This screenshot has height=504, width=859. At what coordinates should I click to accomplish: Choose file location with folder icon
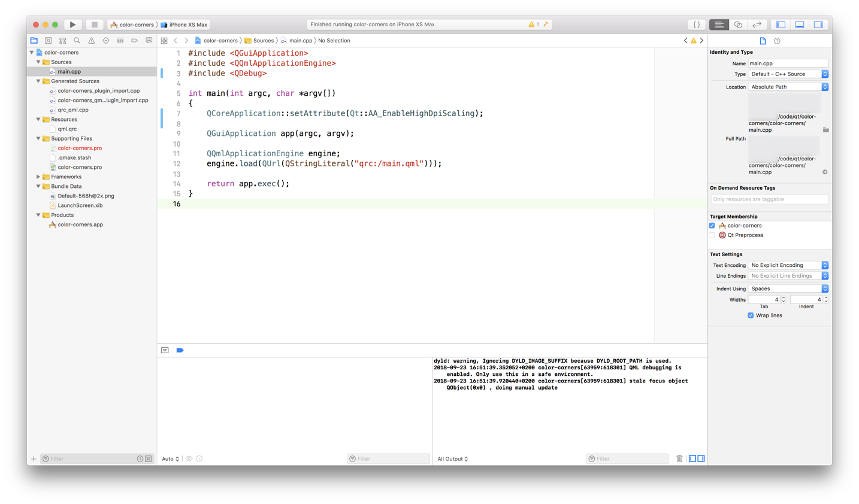(x=825, y=130)
